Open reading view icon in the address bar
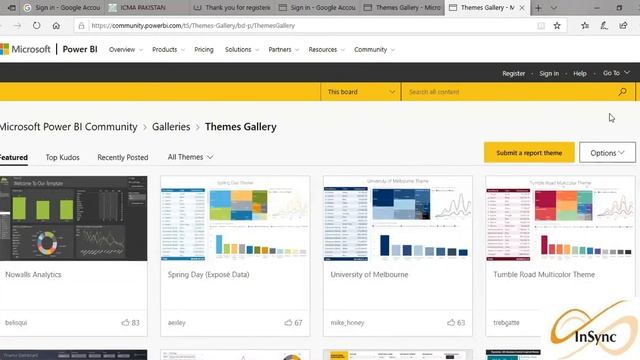Image resolution: width=640 pixels, height=360 pixels. (x=541, y=26)
